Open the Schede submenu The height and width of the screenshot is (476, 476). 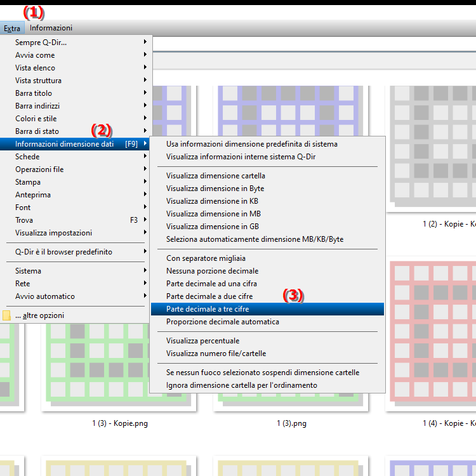75,157
